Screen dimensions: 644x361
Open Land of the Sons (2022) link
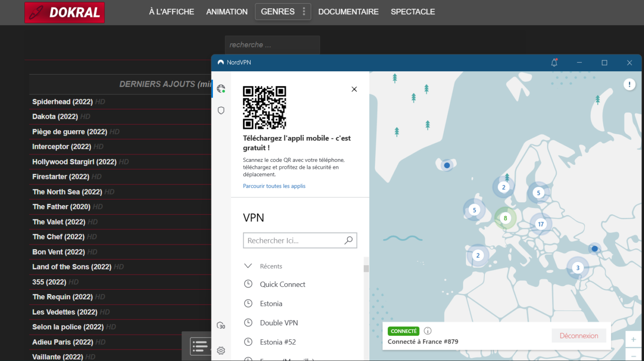pos(72,267)
